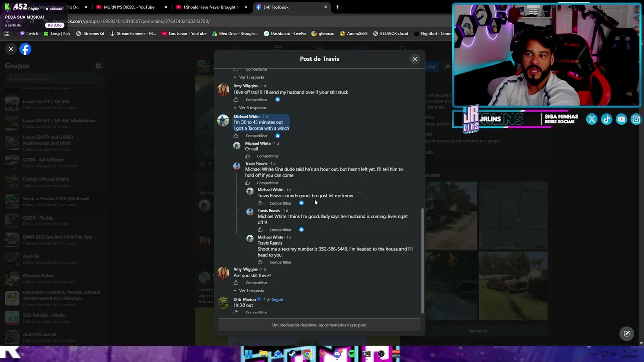This screenshot has height=362, width=644.
Task: Open the 'BELABOX cloud' bookmark
Action: pos(390,34)
